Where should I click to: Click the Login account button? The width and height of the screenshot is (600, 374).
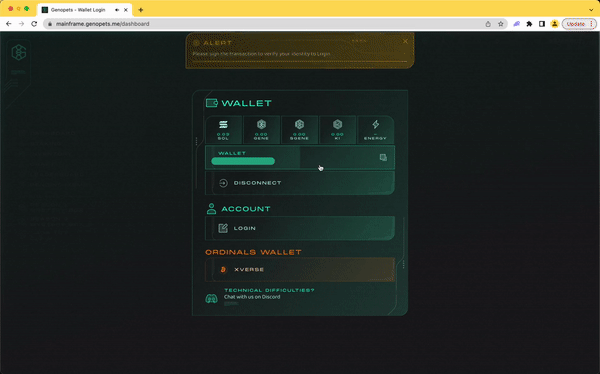click(x=300, y=228)
